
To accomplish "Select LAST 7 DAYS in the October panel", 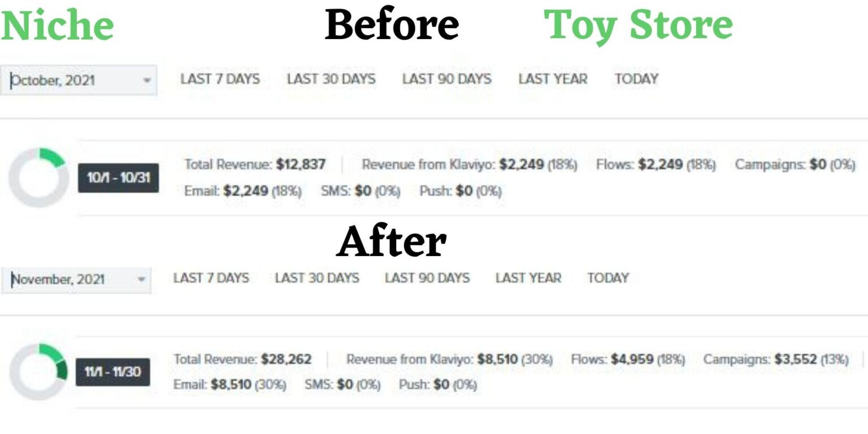I will (220, 79).
